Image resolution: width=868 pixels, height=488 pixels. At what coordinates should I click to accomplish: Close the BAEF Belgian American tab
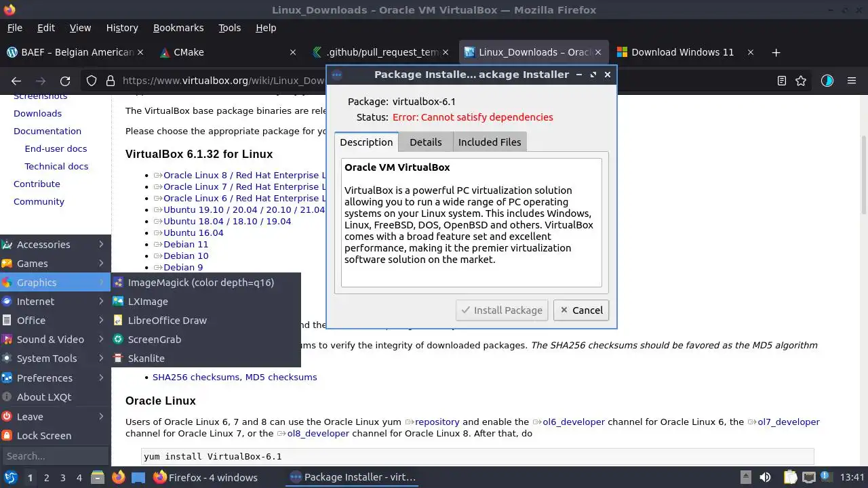point(141,52)
